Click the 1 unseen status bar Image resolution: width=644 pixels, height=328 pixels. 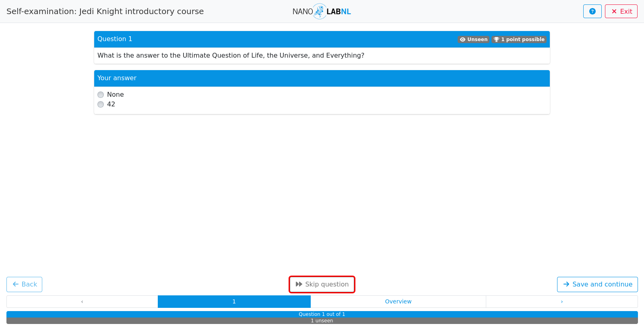tap(322, 321)
